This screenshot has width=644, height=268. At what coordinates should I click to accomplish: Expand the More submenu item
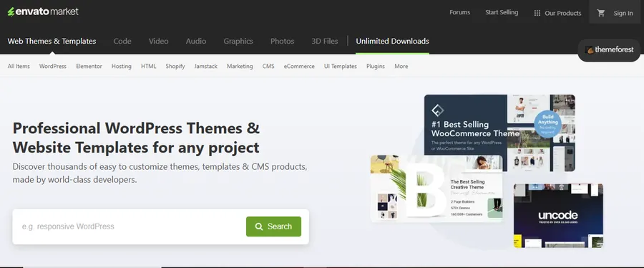pyautogui.click(x=401, y=66)
